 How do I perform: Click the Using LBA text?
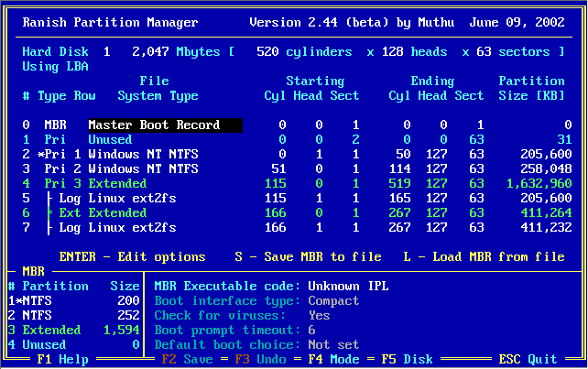(x=55, y=66)
